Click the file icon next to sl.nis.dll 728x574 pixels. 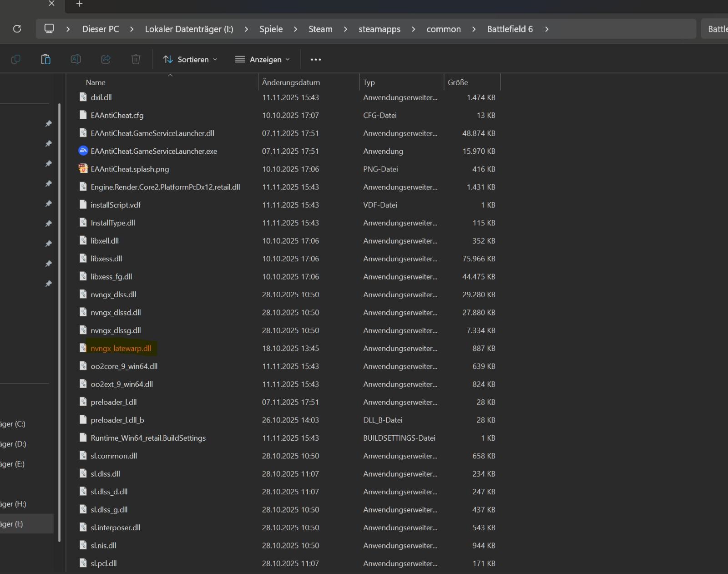pos(83,545)
